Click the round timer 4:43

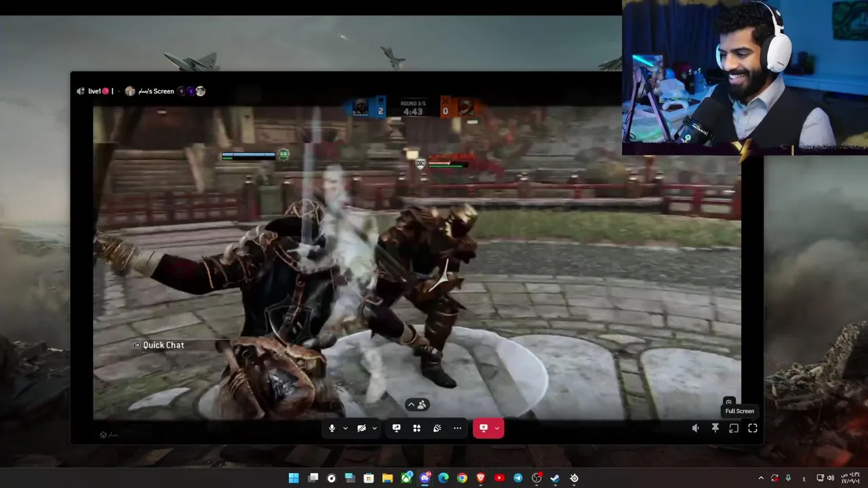pyautogui.click(x=413, y=112)
